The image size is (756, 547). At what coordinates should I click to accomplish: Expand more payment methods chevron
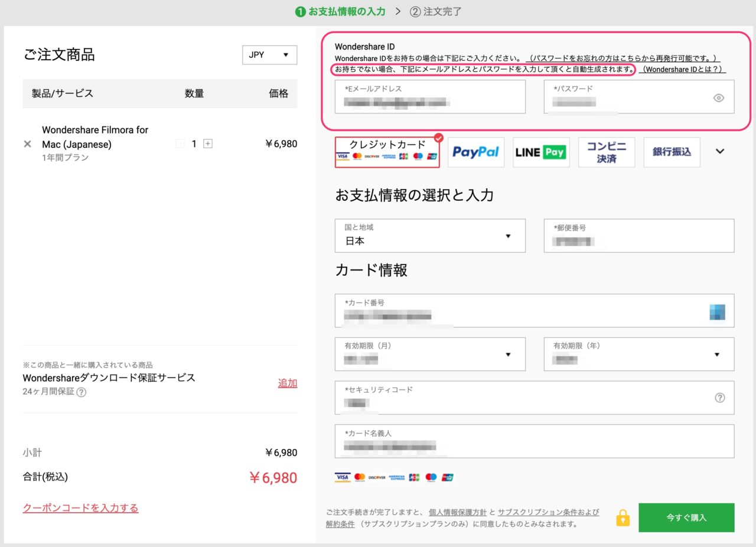pos(720,151)
